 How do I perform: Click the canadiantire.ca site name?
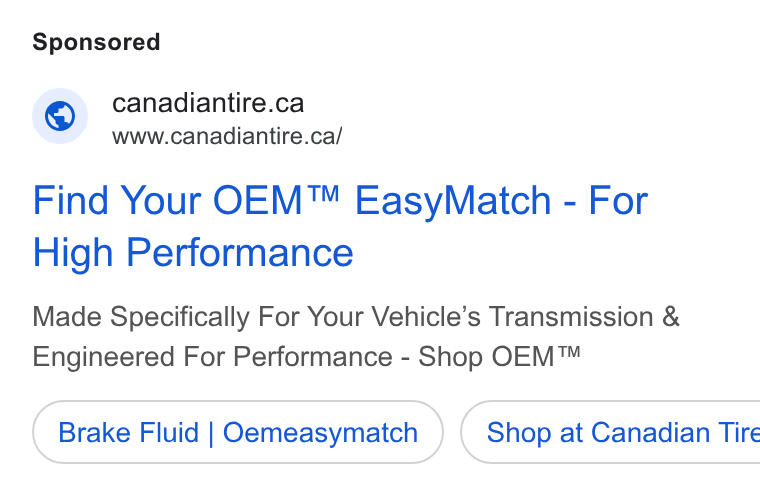208,103
